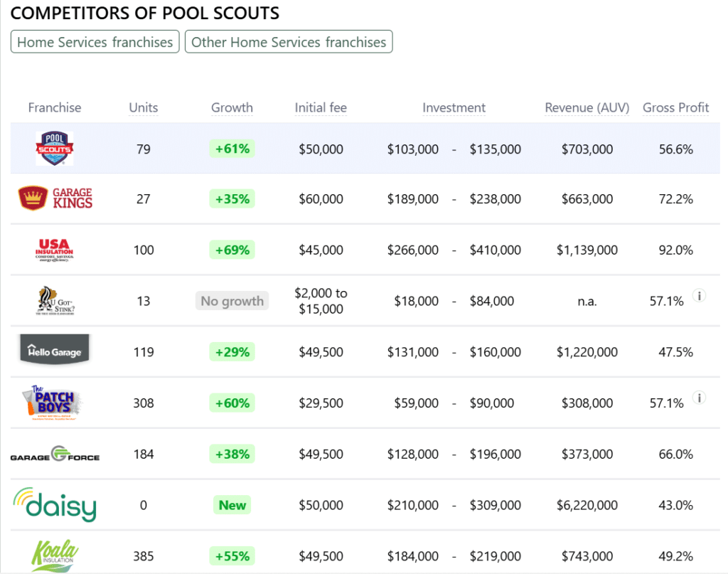Select the 56.6% gross profit value
Image resolution: width=728 pixels, height=574 pixels.
(x=676, y=149)
